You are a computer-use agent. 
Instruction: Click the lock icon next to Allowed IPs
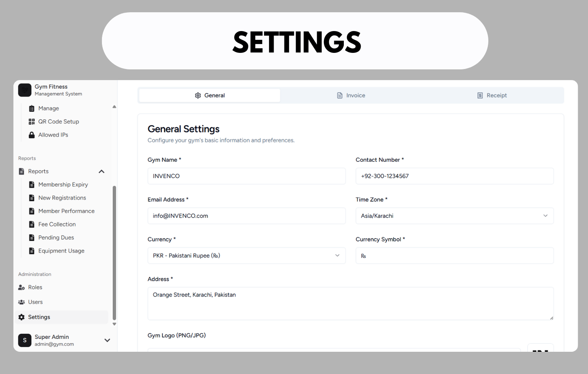31,135
